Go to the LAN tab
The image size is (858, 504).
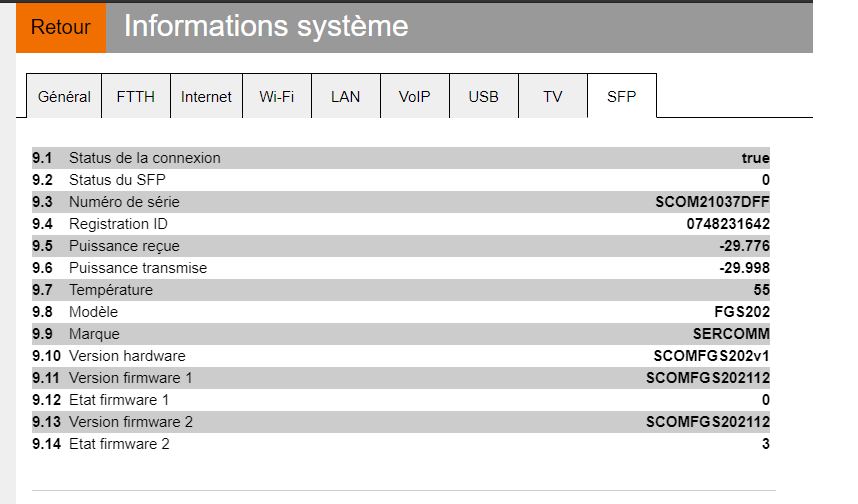pyautogui.click(x=345, y=97)
